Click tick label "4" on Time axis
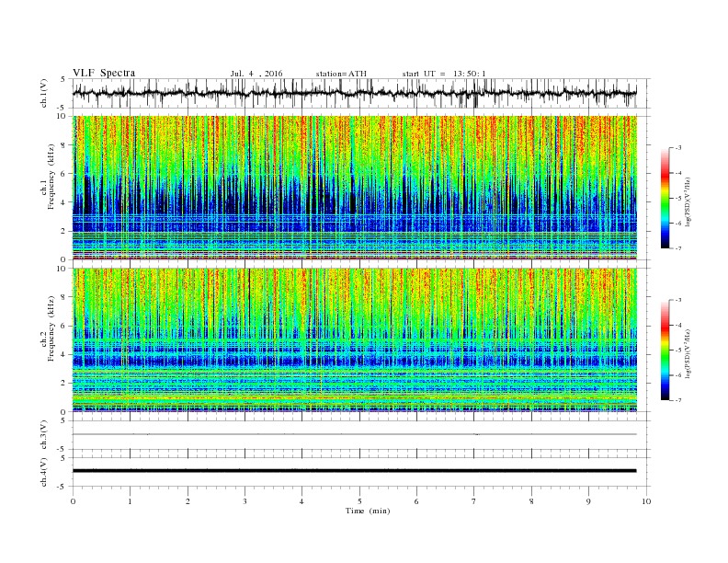728x563 pixels. click(x=301, y=501)
